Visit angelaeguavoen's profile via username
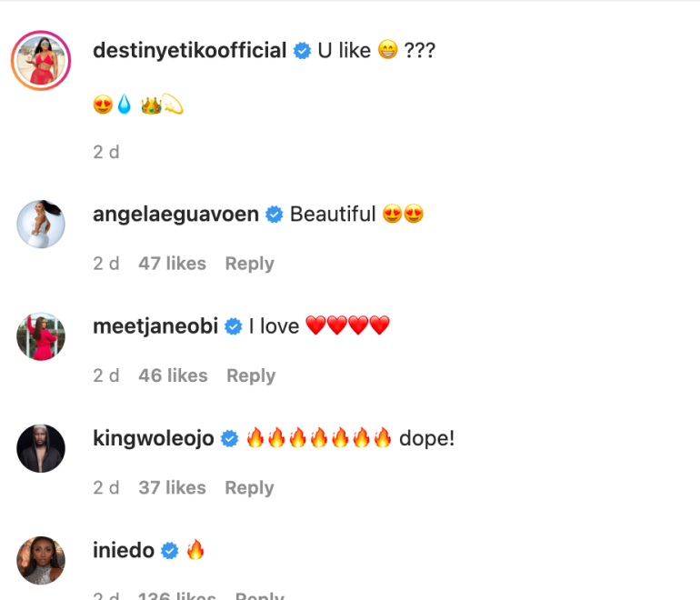Viewport: 700px width, 600px height. (175, 215)
